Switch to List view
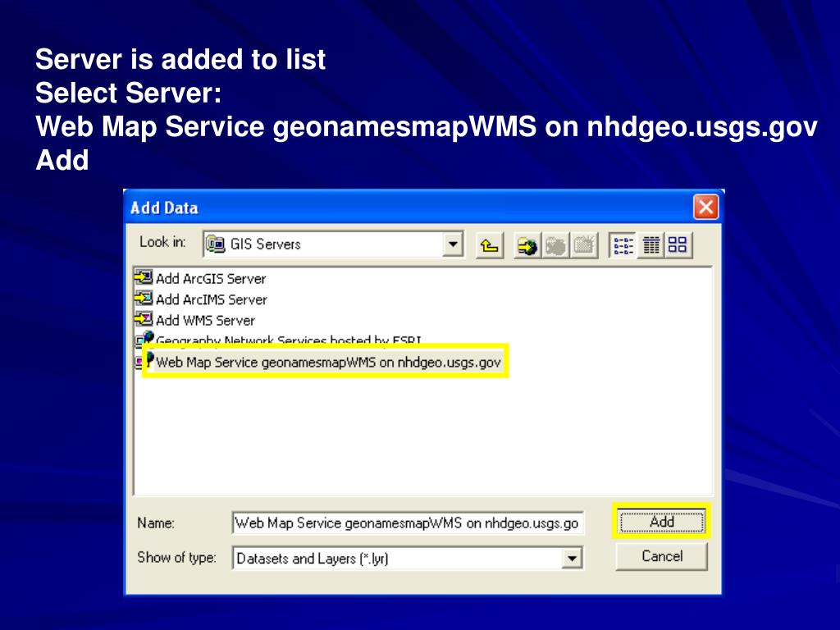 tap(623, 245)
